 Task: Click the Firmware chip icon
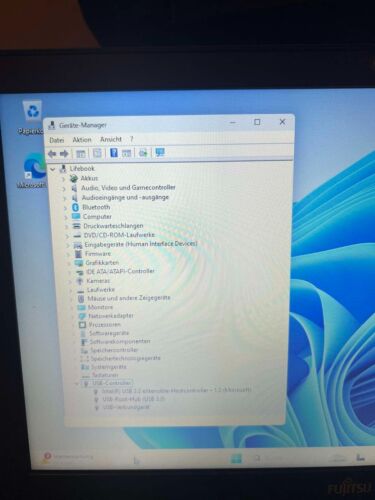(x=78, y=254)
